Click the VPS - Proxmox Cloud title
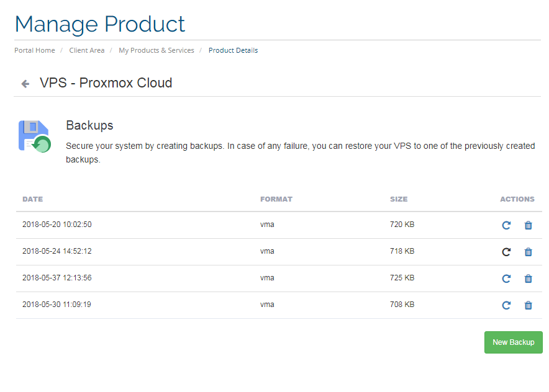Image resolution: width=549 pixels, height=392 pixels. (x=106, y=83)
